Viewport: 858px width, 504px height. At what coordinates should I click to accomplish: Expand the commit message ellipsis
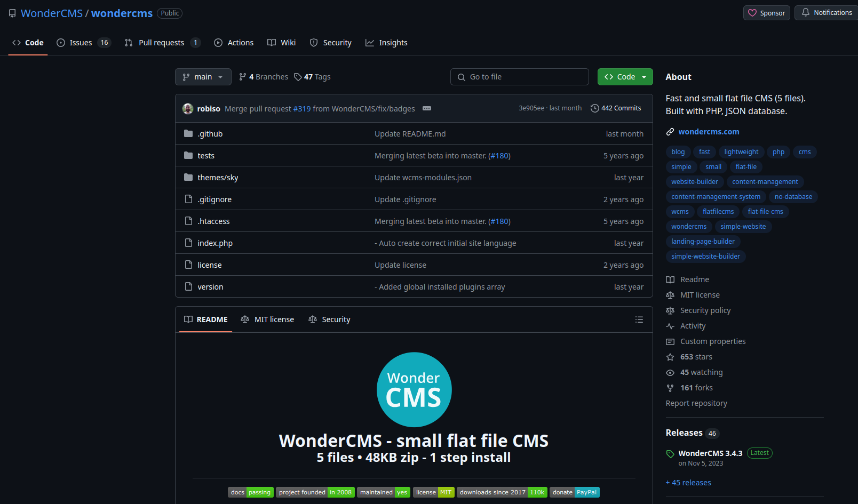[427, 108]
